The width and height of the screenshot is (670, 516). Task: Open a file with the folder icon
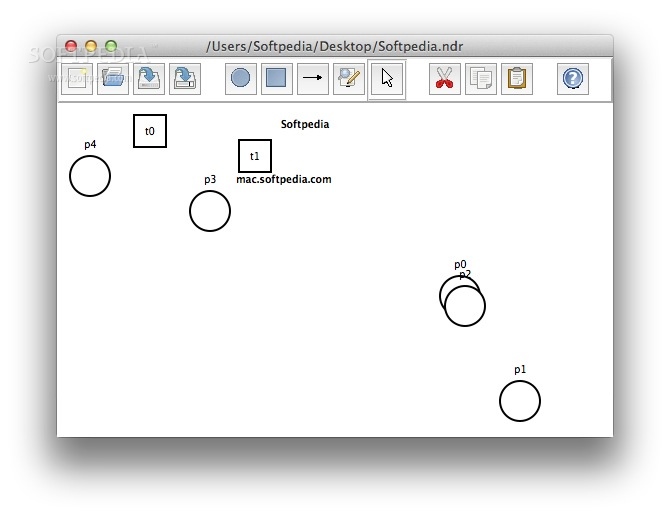coord(113,79)
